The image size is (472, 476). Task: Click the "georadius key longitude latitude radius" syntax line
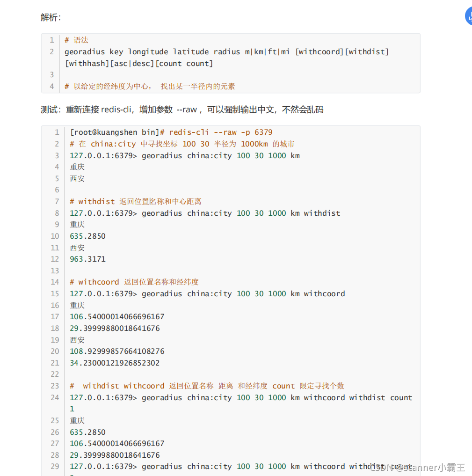point(226,51)
